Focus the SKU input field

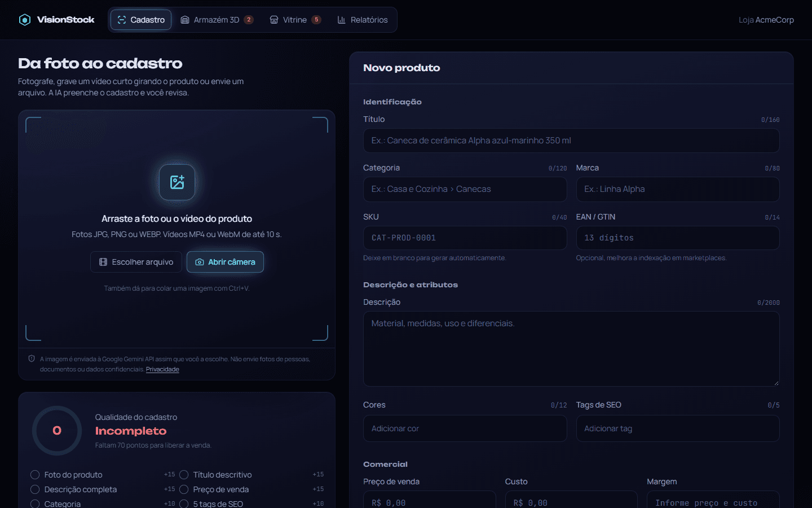point(465,238)
